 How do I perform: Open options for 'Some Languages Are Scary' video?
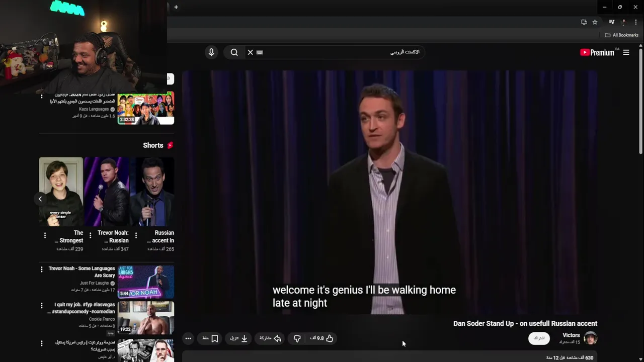[42, 269]
